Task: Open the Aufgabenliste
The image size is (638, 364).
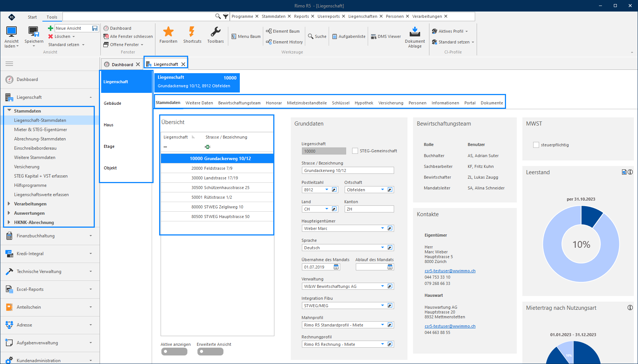Action: click(349, 36)
